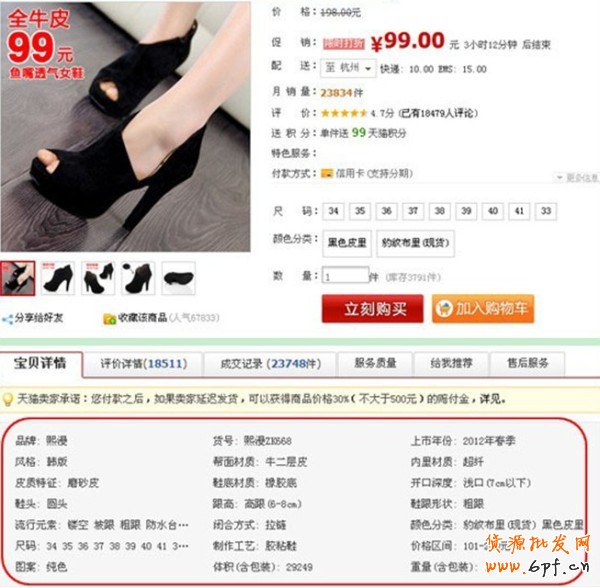Open the 售后服务 tab
This screenshot has width=600, height=588.
tap(528, 363)
